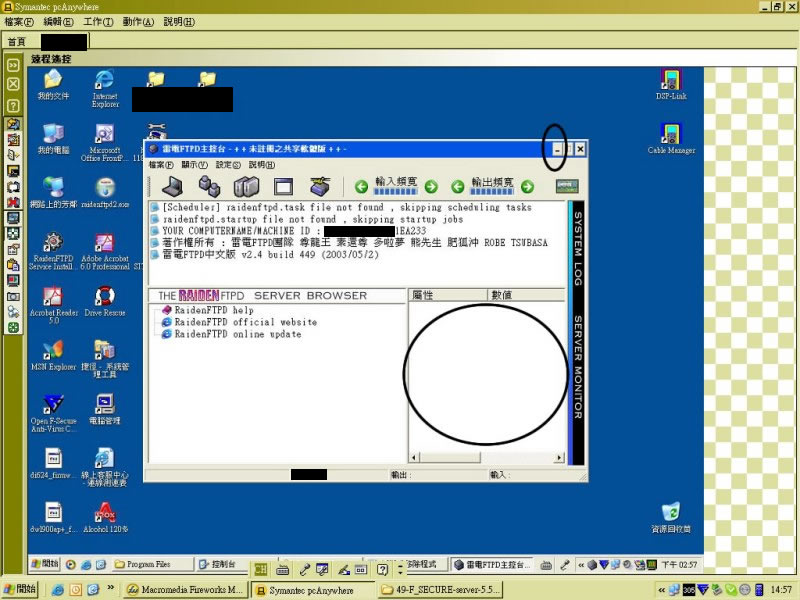Switch to the 首頁 tab
The height and width of the screenshot is (600, 800).
16,41
